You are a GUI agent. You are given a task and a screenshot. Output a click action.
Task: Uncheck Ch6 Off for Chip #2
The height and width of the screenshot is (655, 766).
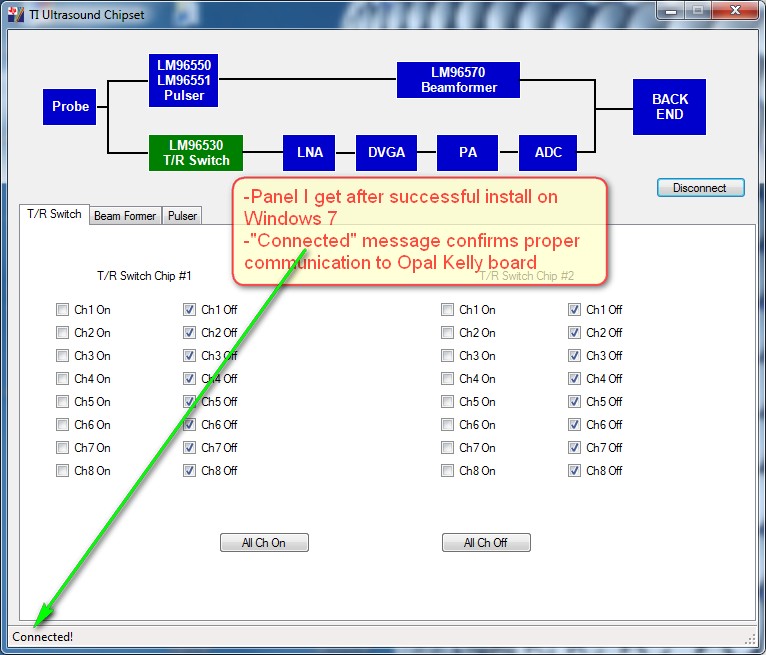(x=574, y=424)
